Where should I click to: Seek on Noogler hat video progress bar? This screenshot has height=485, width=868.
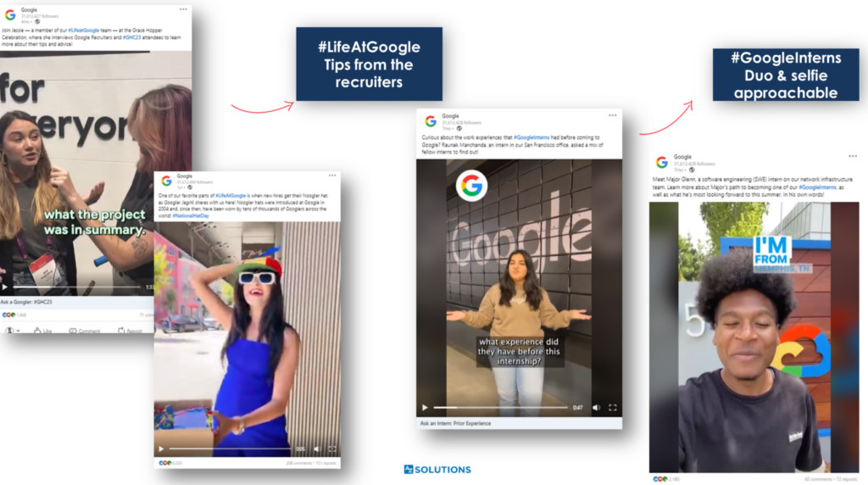coord(230,449)
